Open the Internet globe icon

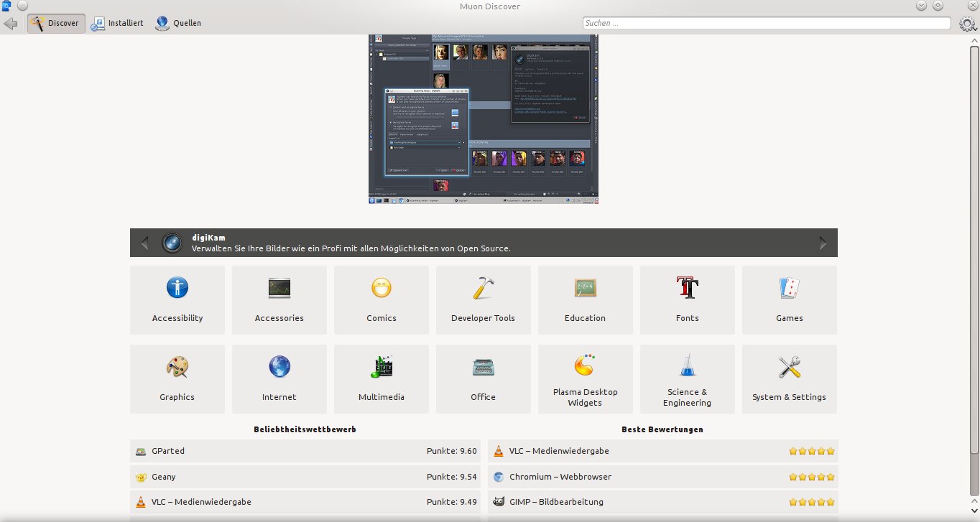279,367
